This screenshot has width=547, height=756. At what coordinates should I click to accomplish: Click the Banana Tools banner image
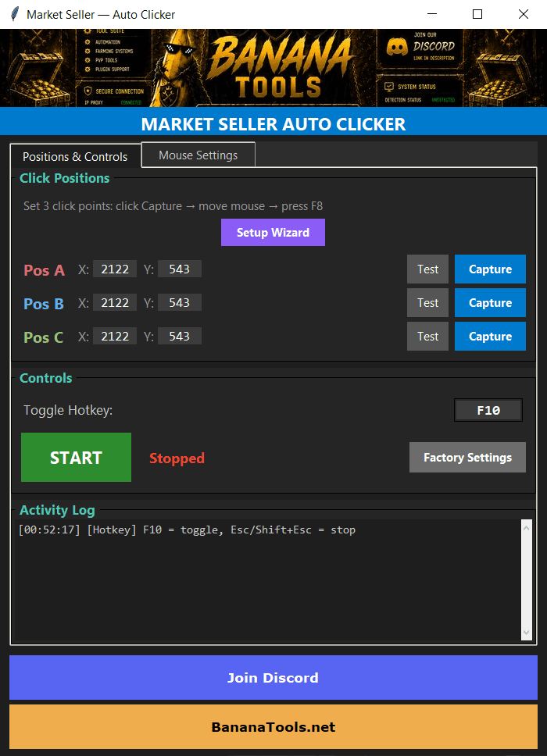click(273, 68)
